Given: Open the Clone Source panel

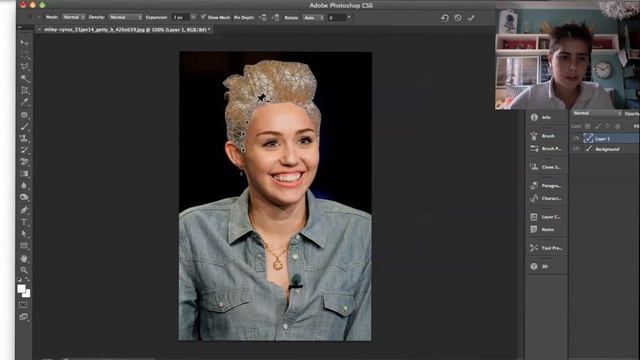Looking at the screenshot, I should click(546, 167).
